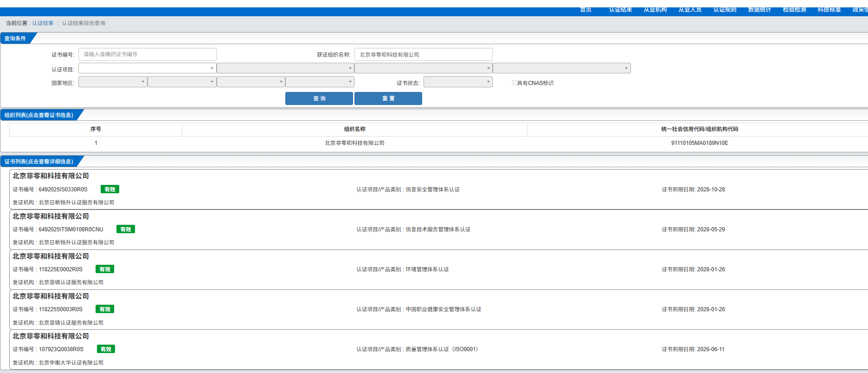Follow the 认证结果 breadcrumb link
Screen dimensions: 868x373
coord(43,23)
